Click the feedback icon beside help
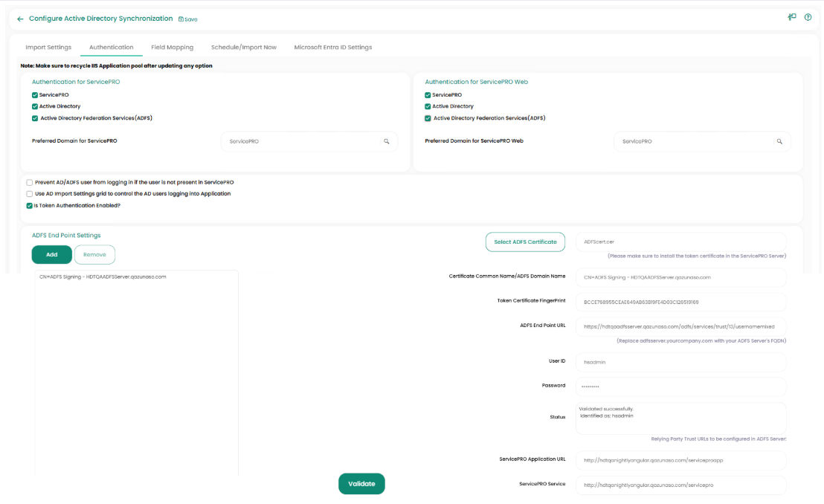This screenshot has height=504, width=824. (792, 17)
